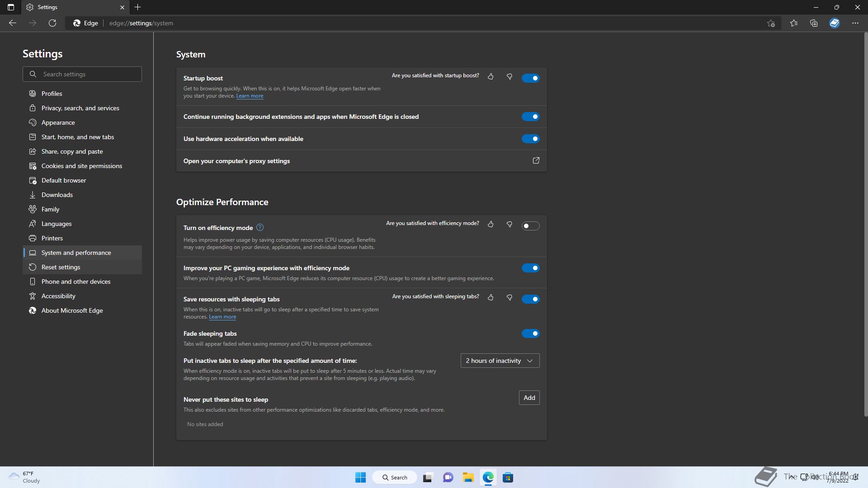Open a new tab with the plus button
Image resolution: width=868 pixels, height=488 pixels.
(x=138, y=7)
